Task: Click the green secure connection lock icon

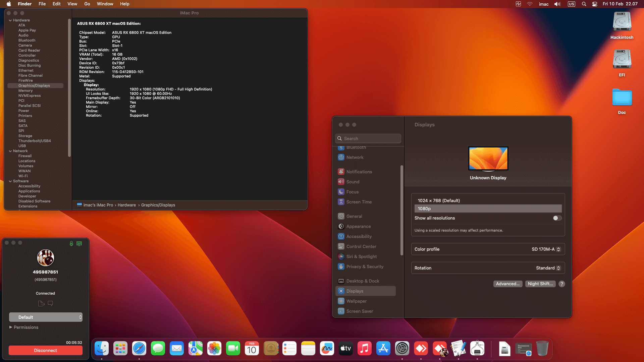Action: tap(71, 244)
